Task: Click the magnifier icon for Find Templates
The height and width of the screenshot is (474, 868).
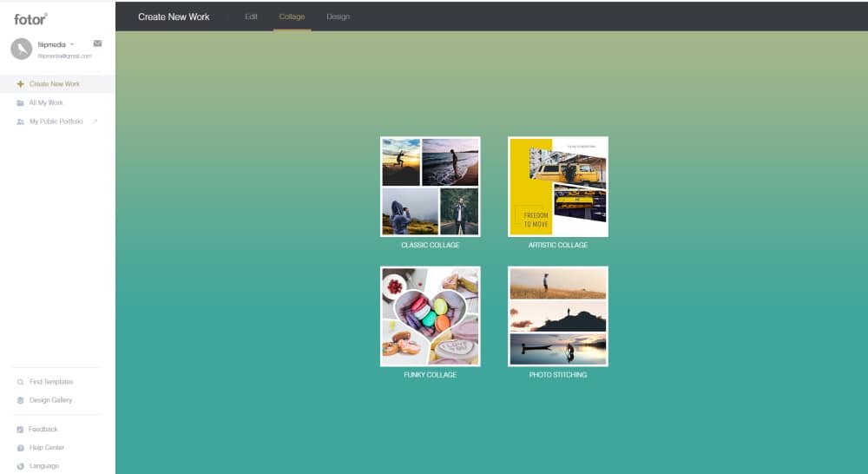Action: pyautogui.click(x=20, y=382)
